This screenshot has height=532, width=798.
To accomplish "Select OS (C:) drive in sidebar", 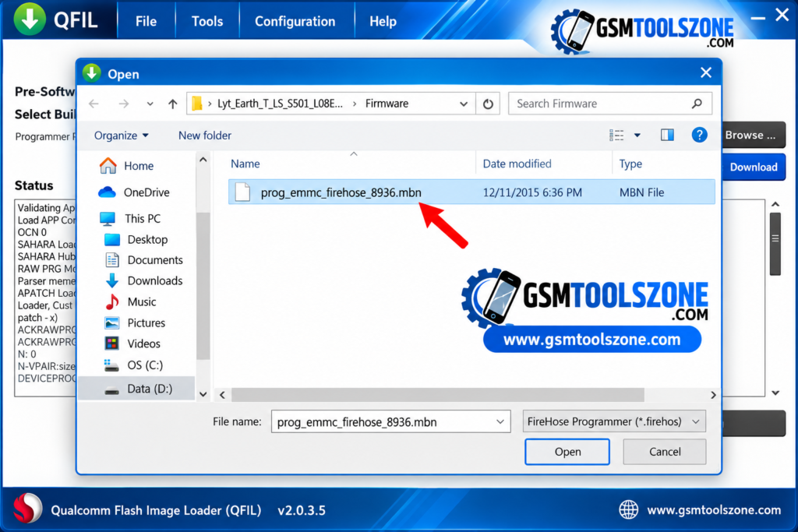I will (x=145, y=365).
